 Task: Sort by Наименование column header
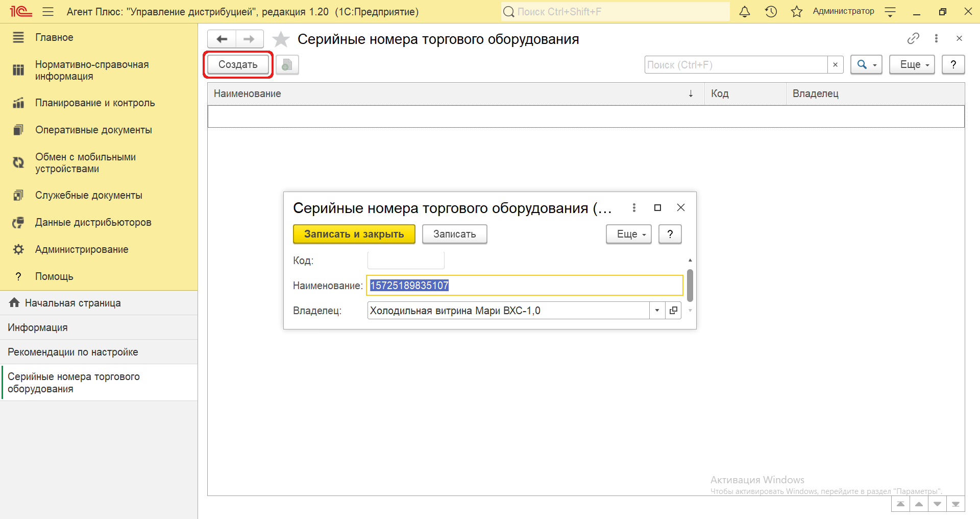[x=456, y=93]
